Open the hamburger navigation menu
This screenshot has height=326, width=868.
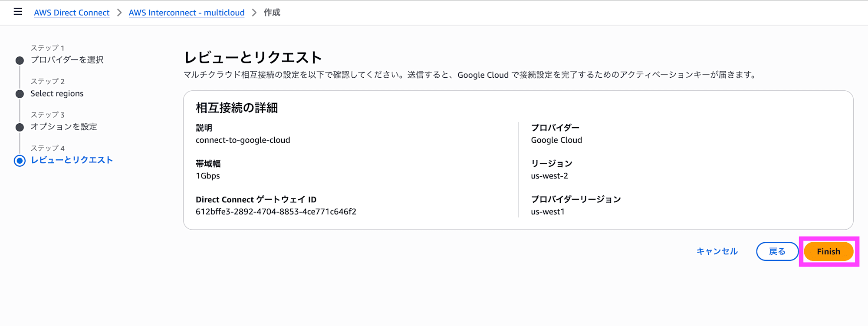(x=18, y=12)
